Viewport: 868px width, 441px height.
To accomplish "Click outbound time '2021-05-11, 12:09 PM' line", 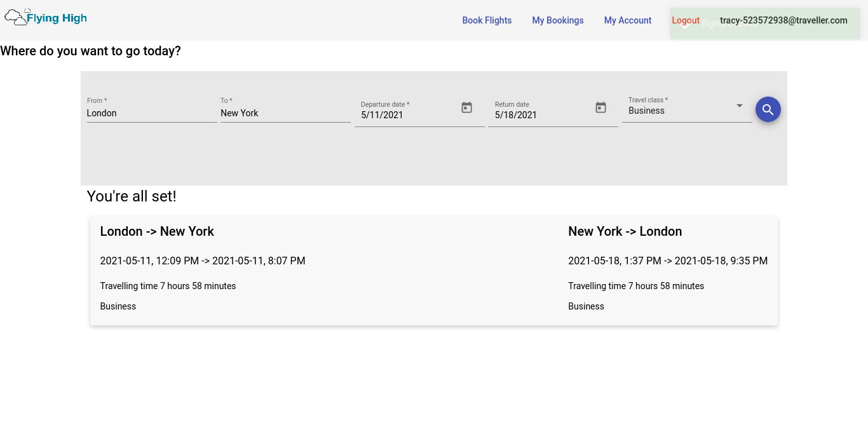I will tap(203, 261).
